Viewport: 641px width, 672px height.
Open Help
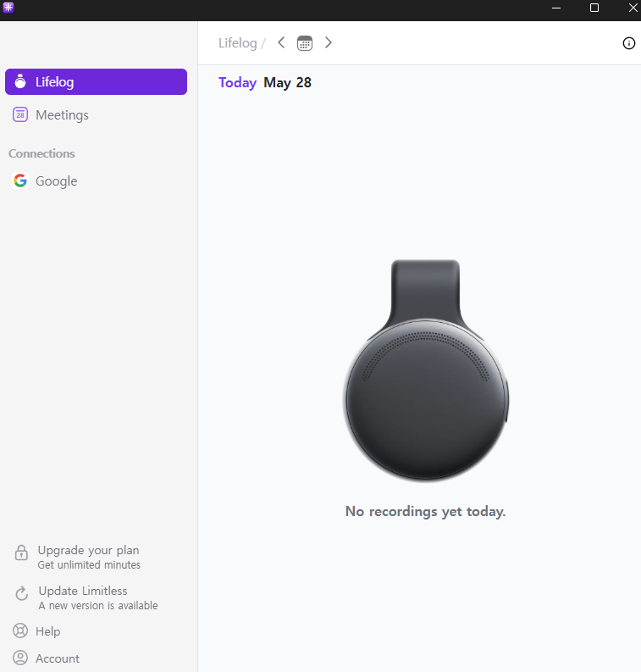coord(48,631)
